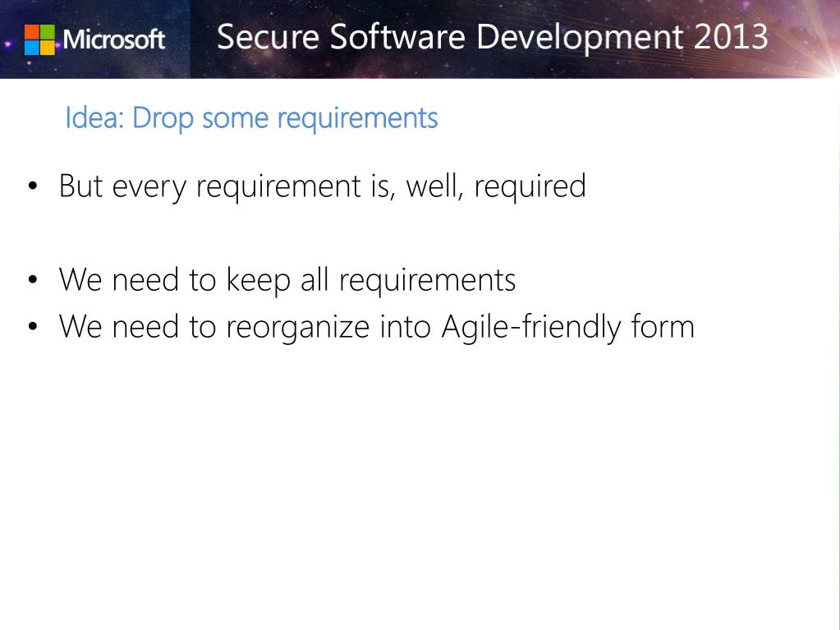Click the bullet dot before "We need to keep"

pos(33,279)
